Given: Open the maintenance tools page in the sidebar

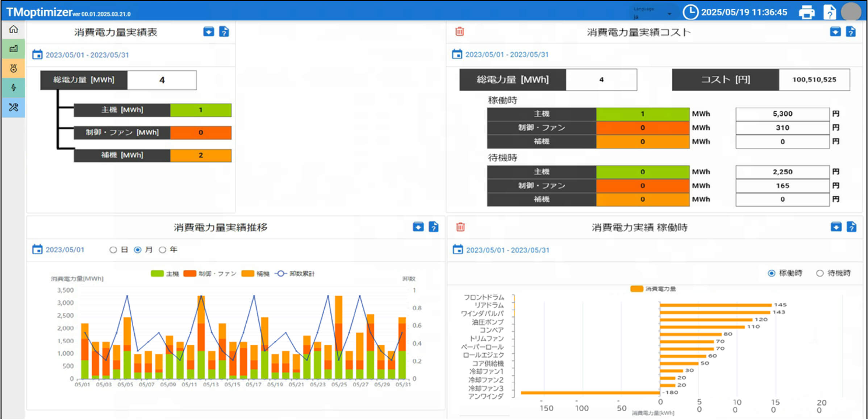Looking at the screenshot, I should 13,107.
